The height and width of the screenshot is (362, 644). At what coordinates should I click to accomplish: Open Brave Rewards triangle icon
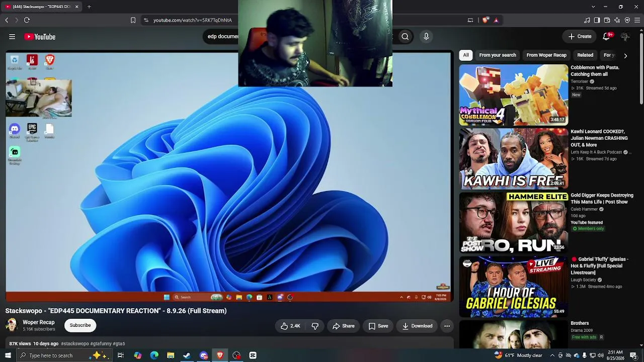pyautogui.click(x=496, y=20)
